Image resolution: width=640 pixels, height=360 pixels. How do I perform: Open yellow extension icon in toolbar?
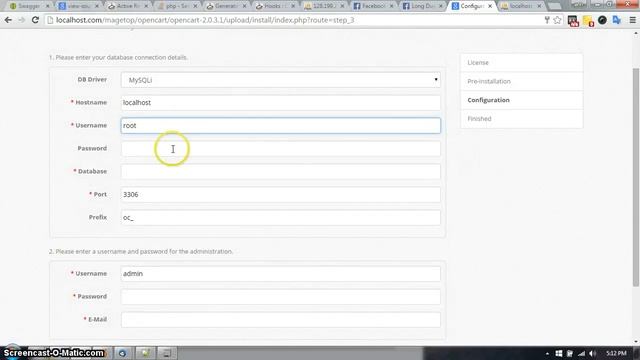pos(588,21)
